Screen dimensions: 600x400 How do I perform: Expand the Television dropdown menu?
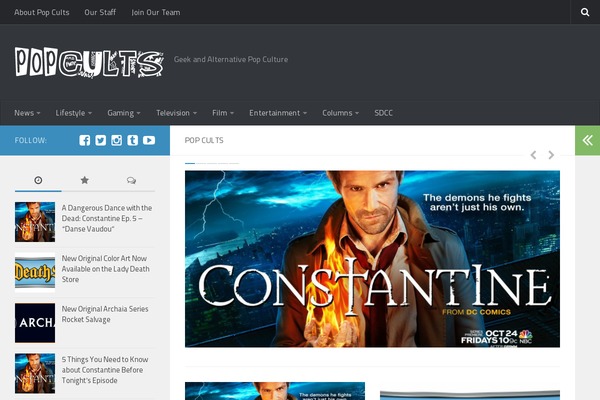pyautogui.click(x=176, y=113)
